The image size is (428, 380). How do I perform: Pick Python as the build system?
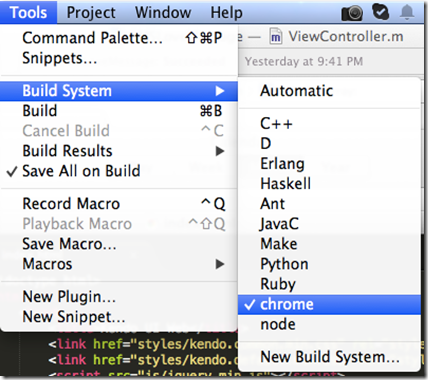329,264
